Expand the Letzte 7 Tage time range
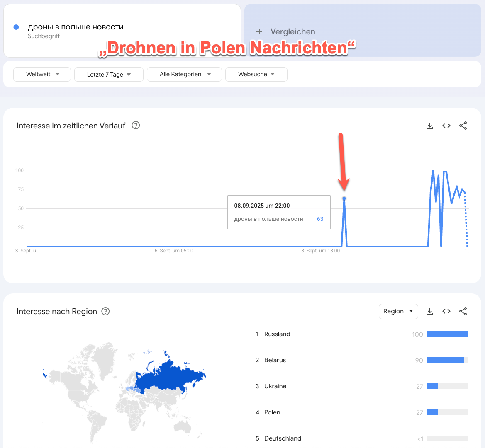 [x=109, y=75]
